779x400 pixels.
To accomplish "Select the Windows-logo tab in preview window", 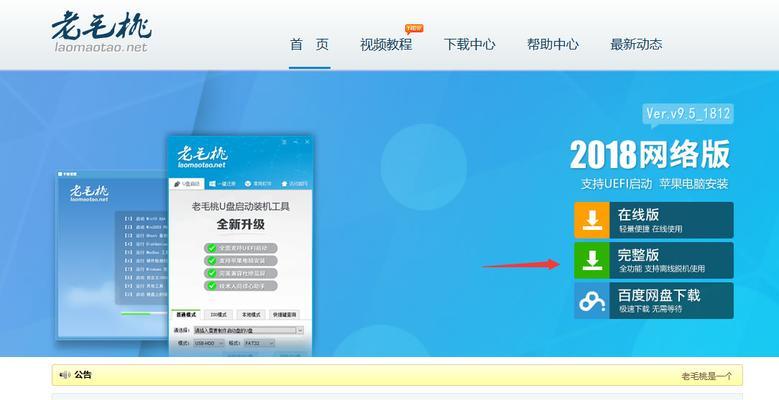I will coord(222,183).
